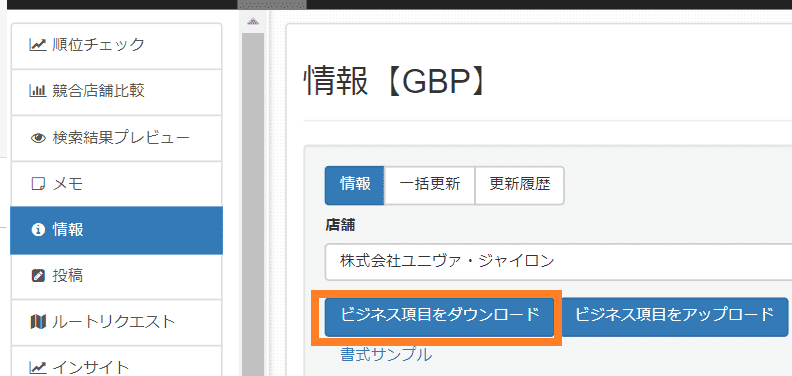Open the 書式サンプル link
The image size is (792, 376).
(386, 354)
